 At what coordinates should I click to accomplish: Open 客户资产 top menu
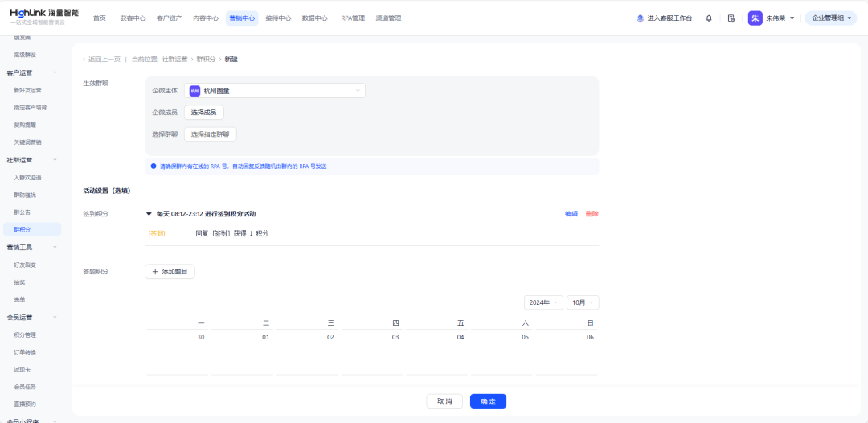pyautogui.click(x=170, y=18)
